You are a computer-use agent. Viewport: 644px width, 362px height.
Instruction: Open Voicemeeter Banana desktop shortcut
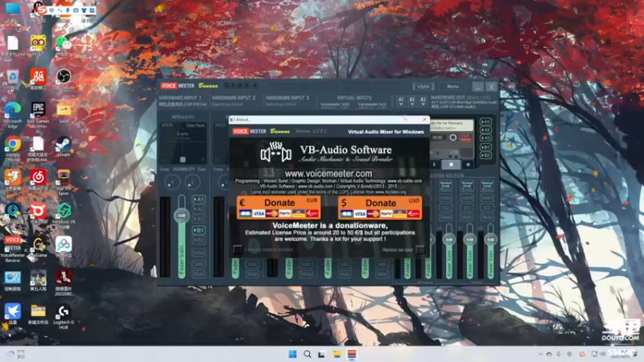pyautogui.click(x=13, y=249)
